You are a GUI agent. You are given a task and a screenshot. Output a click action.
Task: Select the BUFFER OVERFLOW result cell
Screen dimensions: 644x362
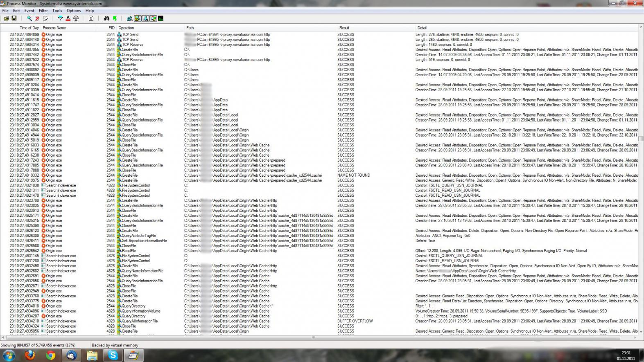355,321
